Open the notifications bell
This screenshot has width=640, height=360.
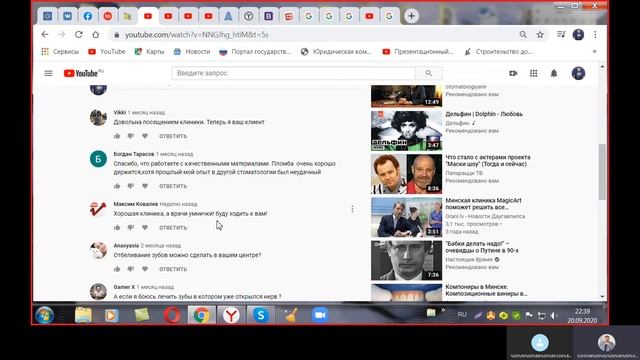coord(554,73)
